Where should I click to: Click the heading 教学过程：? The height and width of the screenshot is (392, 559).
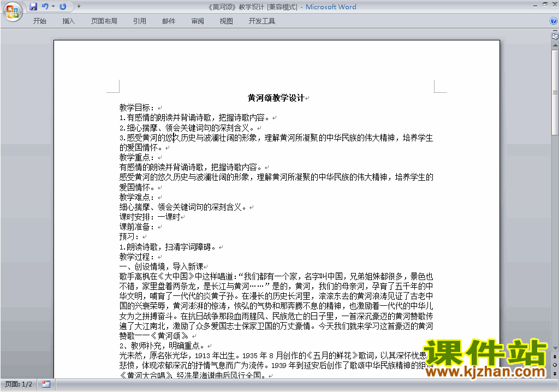[138, 257]
